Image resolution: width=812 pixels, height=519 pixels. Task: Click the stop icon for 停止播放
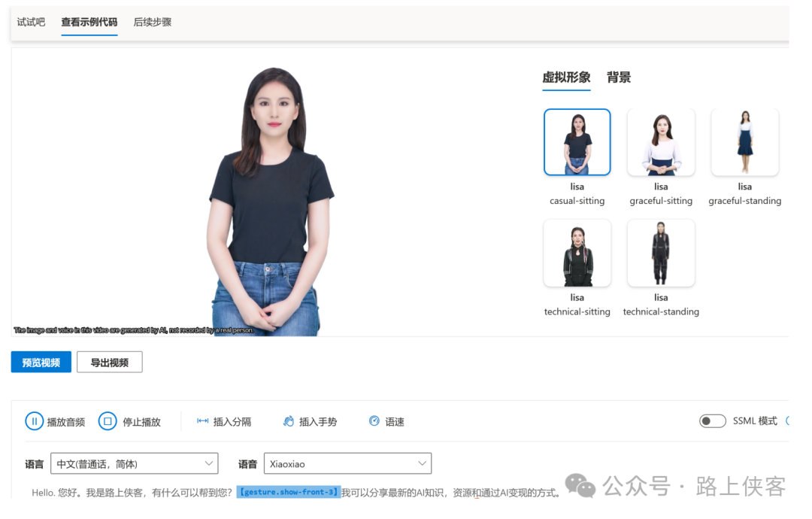click(x=108, y=422)
